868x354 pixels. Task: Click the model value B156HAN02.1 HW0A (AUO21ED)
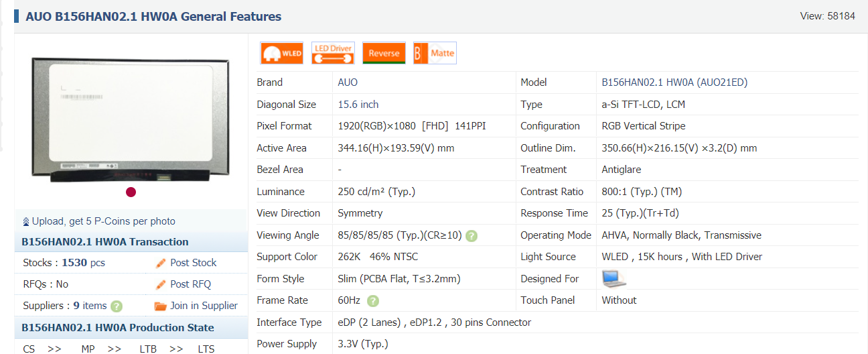click(x=674, y=82)
